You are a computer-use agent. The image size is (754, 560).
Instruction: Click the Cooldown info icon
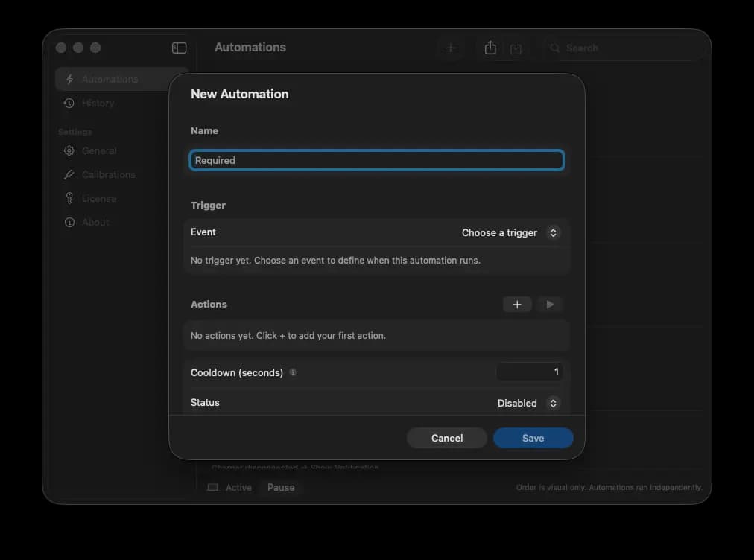tap(292, 372)
